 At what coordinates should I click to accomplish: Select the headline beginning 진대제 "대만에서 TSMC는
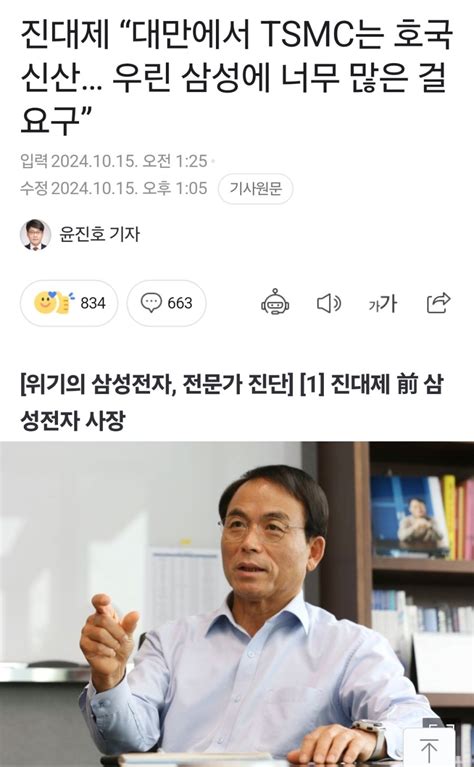(x=237, y=77)
